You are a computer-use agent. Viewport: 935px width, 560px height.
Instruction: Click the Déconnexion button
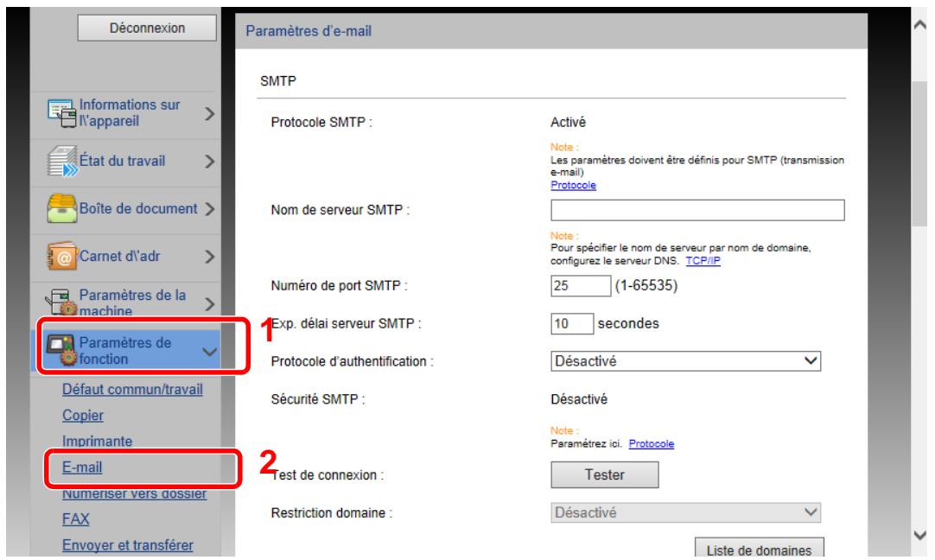coord(147,28)
